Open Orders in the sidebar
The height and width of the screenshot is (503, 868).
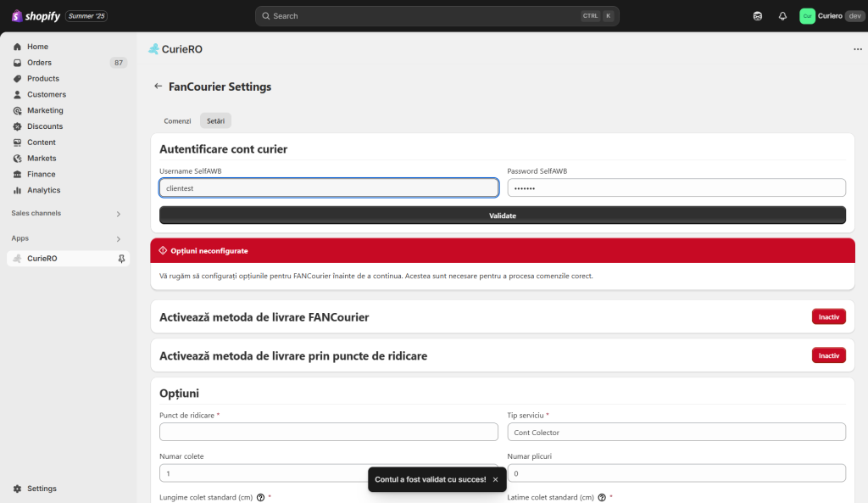point(39,63)
